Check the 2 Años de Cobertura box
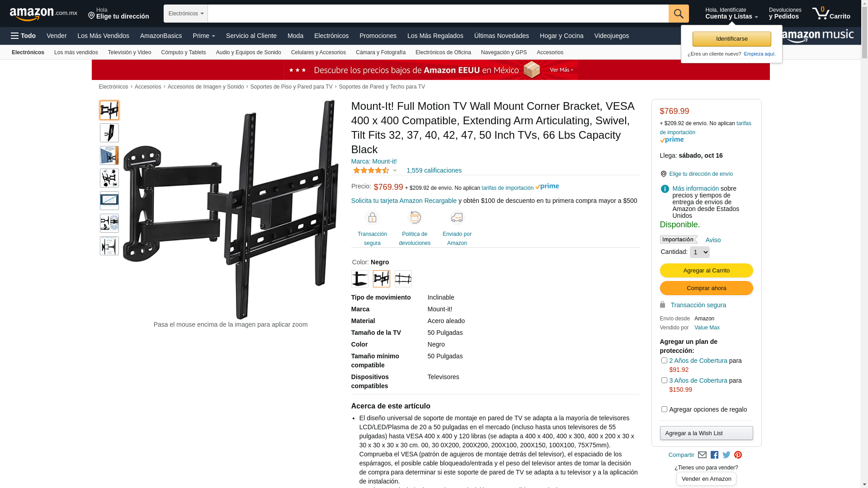This screenshot has height=488, width=868. pos(664,360)
